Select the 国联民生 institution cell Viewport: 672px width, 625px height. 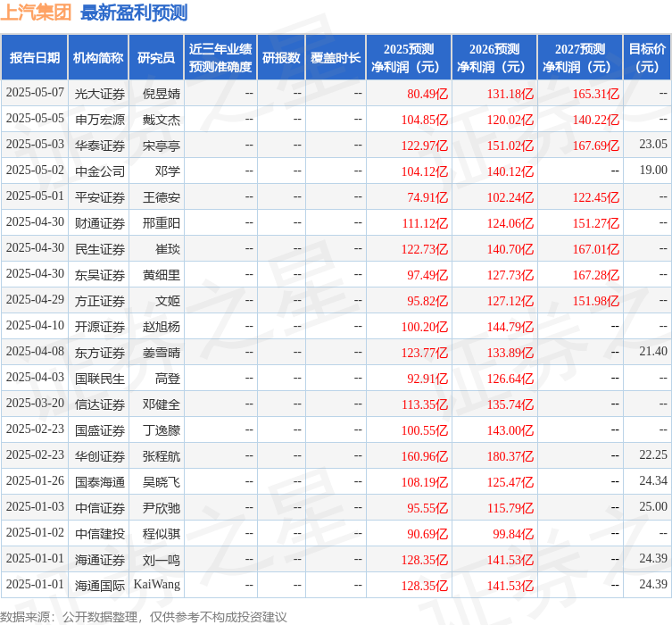click(100, 379)
